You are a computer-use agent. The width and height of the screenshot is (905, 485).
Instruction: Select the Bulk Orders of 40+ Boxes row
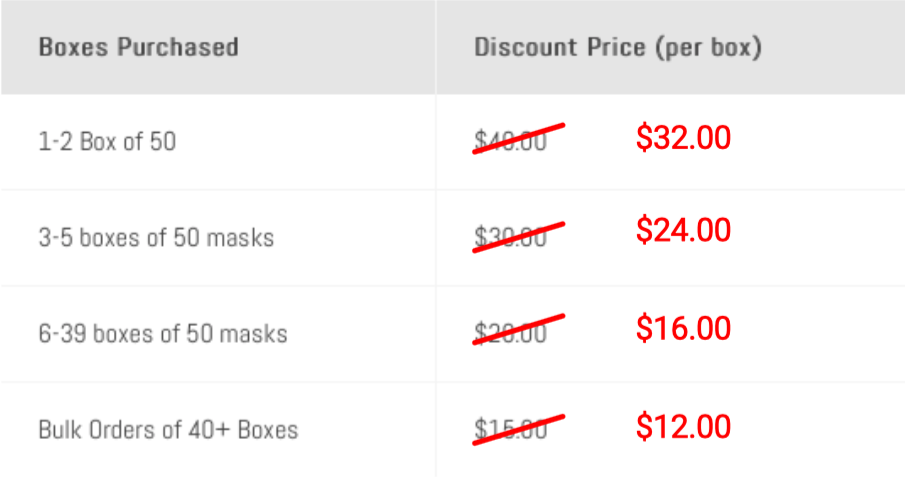coord(452,429)
